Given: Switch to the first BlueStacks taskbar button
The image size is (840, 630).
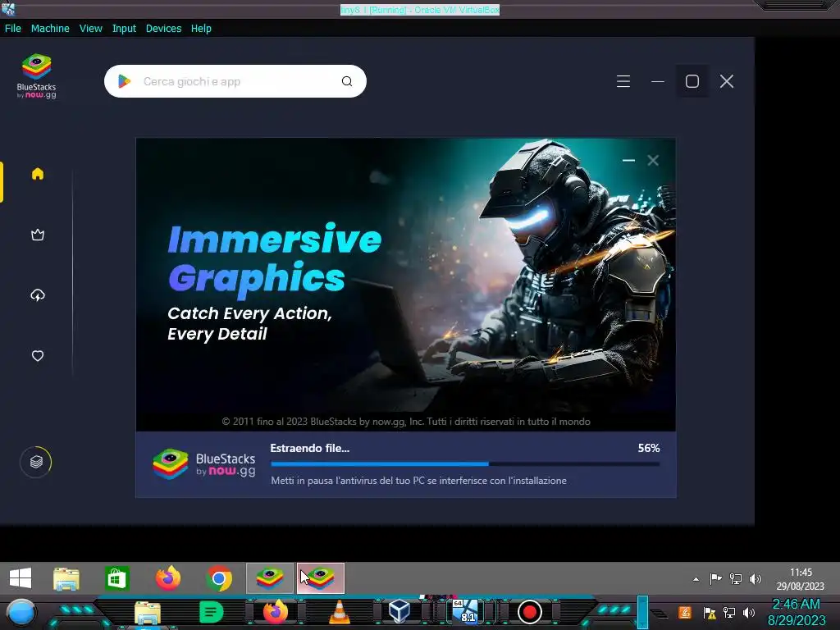Looking at the screenshot, I should point(270,578).
